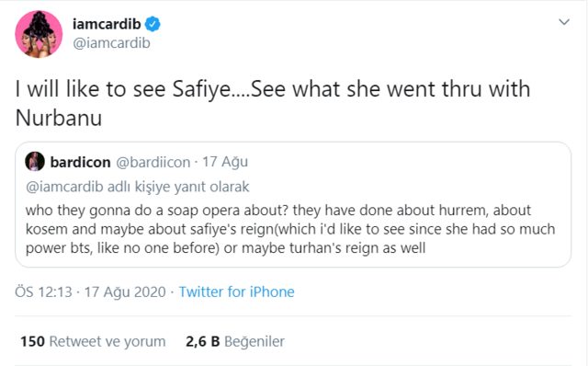Open the ÖS 12:13 timestamp
588x366 pixels.
coord(43,292)
